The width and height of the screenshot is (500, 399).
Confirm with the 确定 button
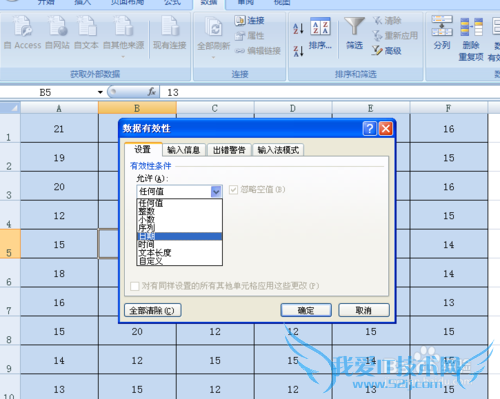306,310
